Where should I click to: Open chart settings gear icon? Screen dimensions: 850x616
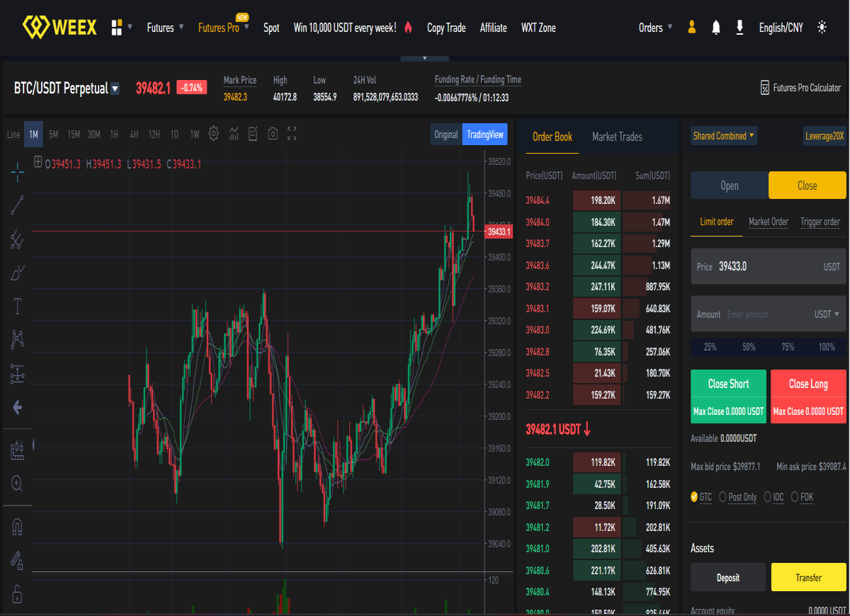point(214,134)
